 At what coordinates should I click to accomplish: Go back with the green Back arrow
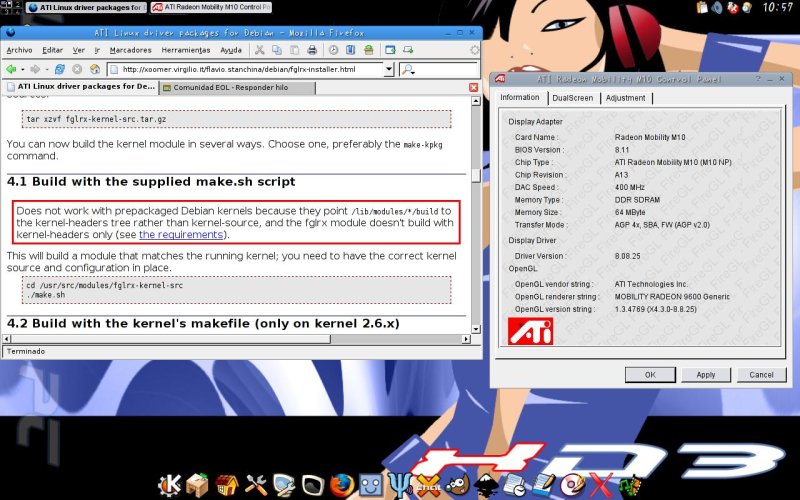pos(11,69)
